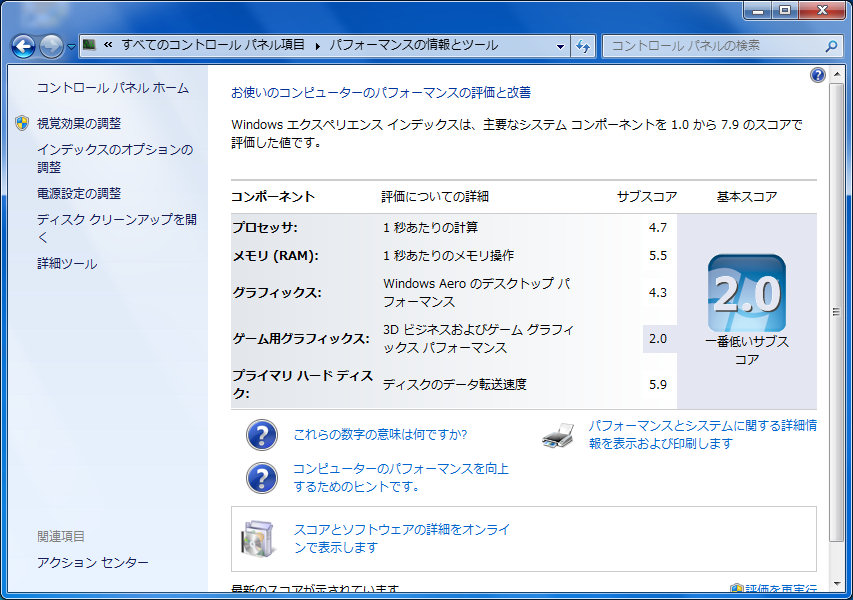Click question icon beside これらの数字の意味は何ですか
Viewport: 853px width, 600px height.
click(262, 435)
